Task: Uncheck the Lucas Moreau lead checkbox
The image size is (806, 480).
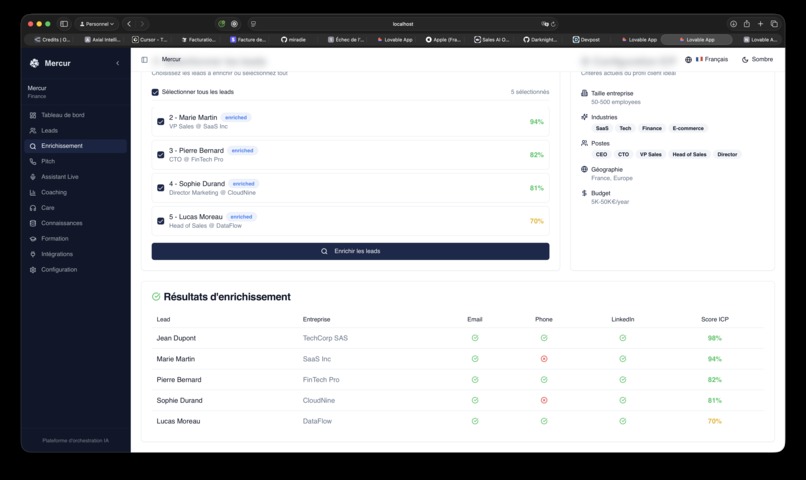Action: click(160, 221)
